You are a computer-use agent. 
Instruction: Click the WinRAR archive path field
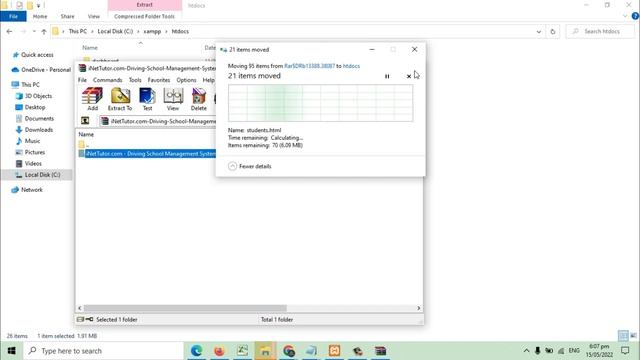coord(159,121)
